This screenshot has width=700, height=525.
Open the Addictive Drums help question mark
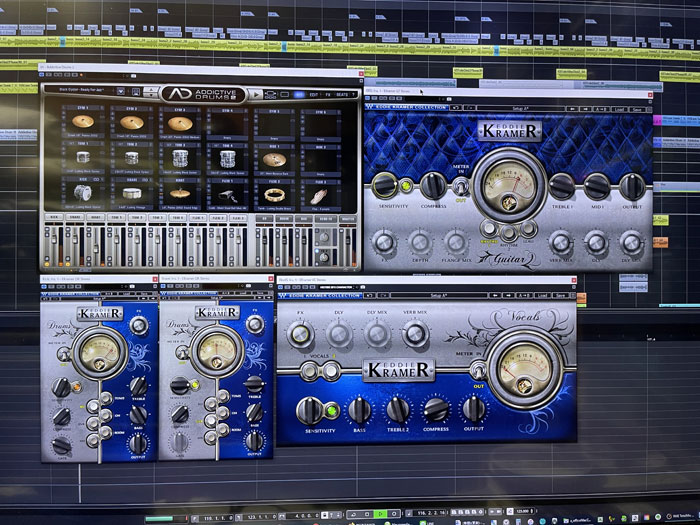354,95
